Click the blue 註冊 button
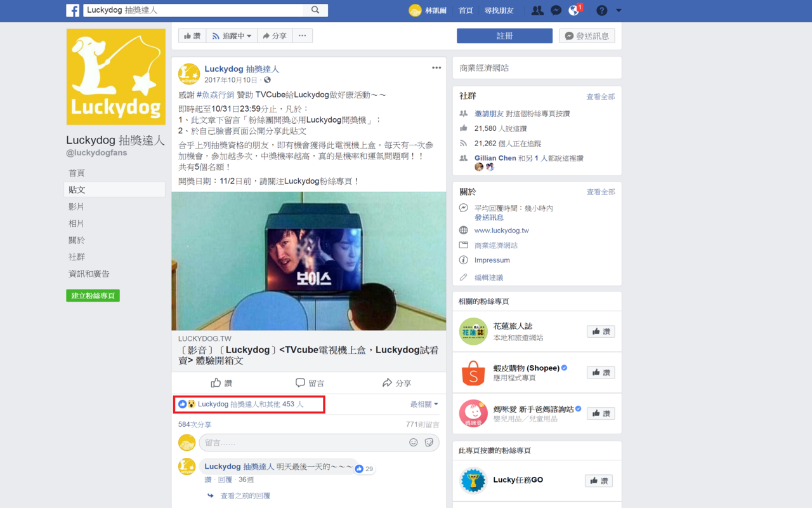This screenshot has height=508, width=812. 504,36
